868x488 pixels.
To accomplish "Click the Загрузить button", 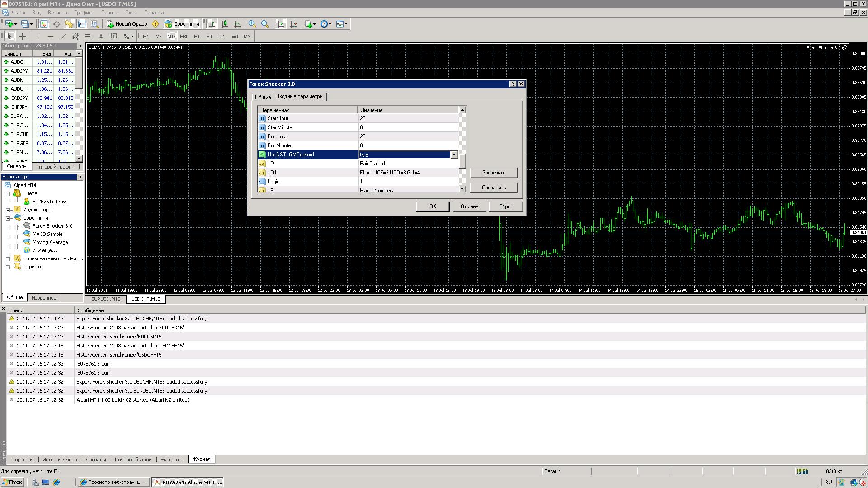I will pos(494,173).
